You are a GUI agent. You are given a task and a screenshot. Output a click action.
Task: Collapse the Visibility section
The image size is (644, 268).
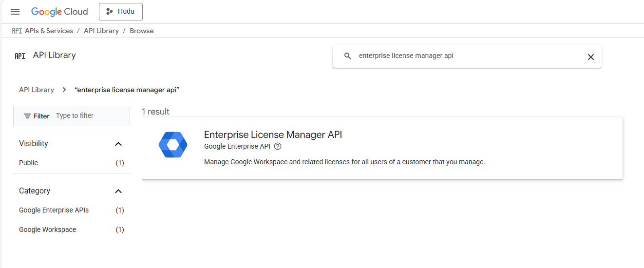tap(118, 144)
